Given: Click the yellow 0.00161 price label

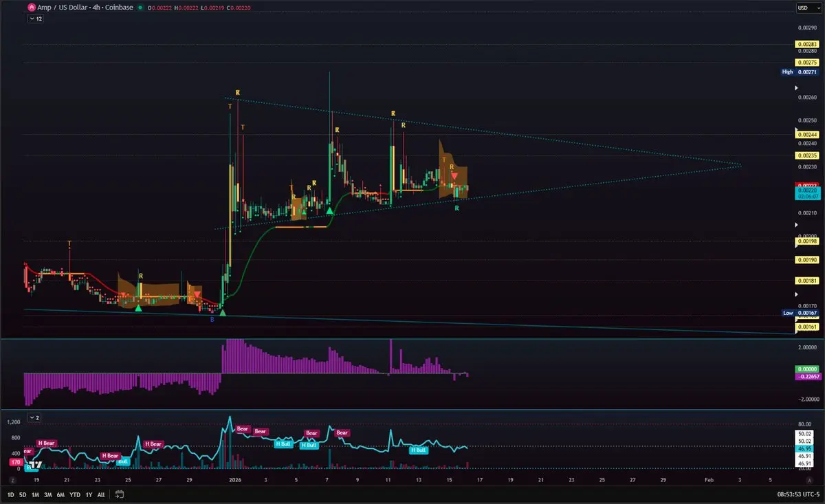Looking at the screenshot, I should (x=807, y=327).
